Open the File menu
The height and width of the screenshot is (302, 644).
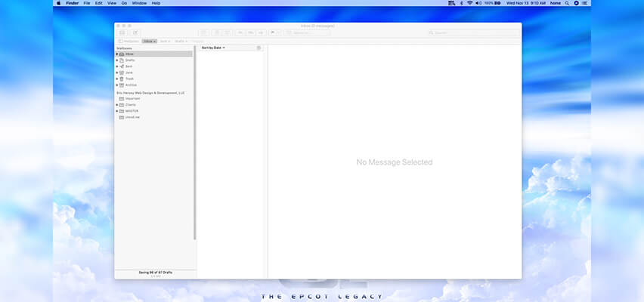[87, 3]
